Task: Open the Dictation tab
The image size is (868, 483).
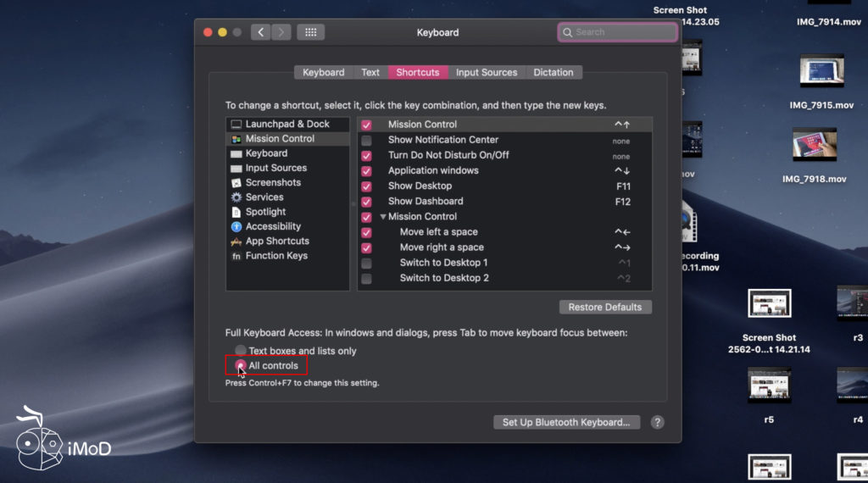Action: point(554,73)
